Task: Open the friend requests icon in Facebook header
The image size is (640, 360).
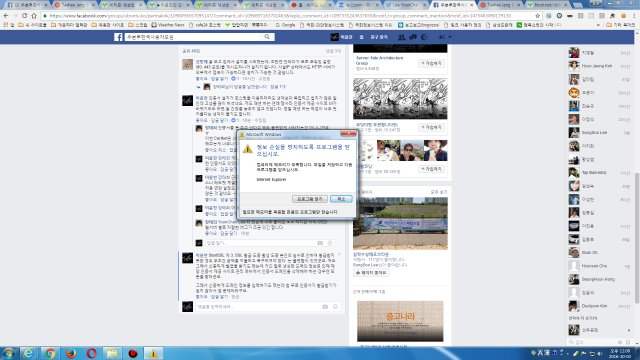Action: click(402, 37)
